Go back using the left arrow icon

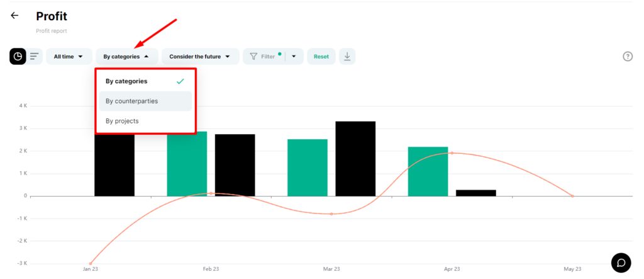[x=15, y=16]
